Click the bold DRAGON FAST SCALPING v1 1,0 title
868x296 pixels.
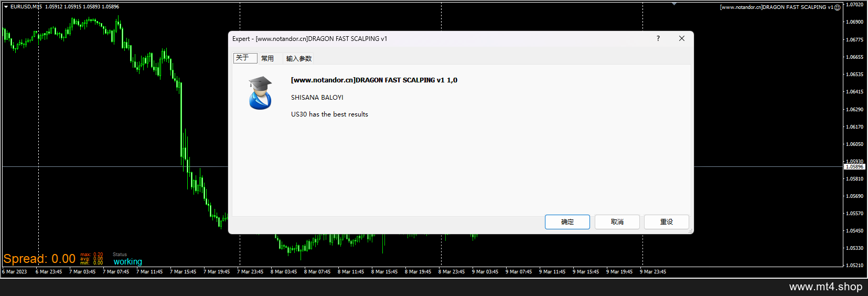(374, 80)
